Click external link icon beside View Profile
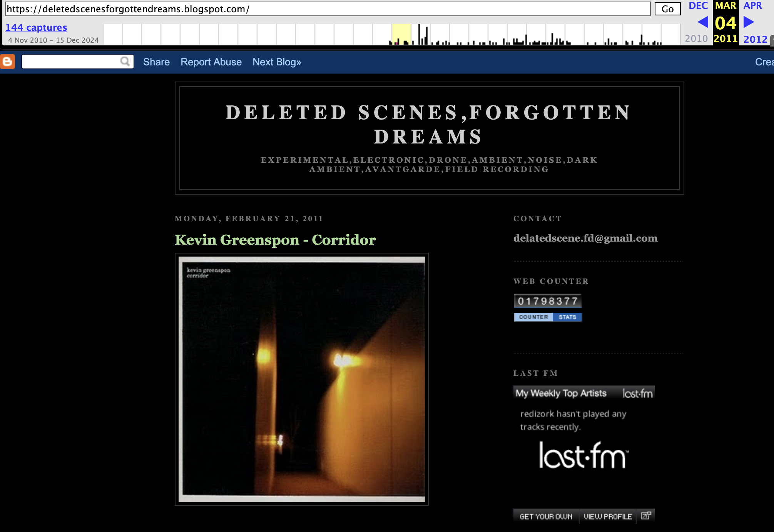The width and height of the screenshot is (774, 532). pos(646,516)
